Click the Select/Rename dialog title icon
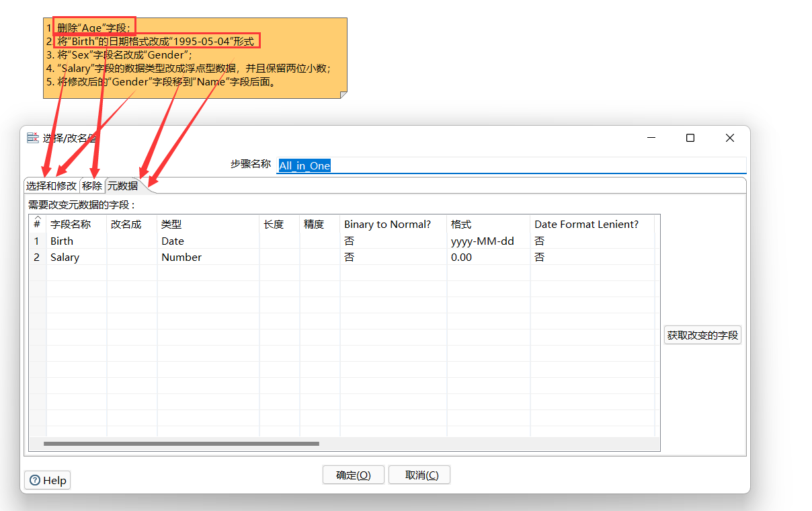 click(x=32, y=138)
